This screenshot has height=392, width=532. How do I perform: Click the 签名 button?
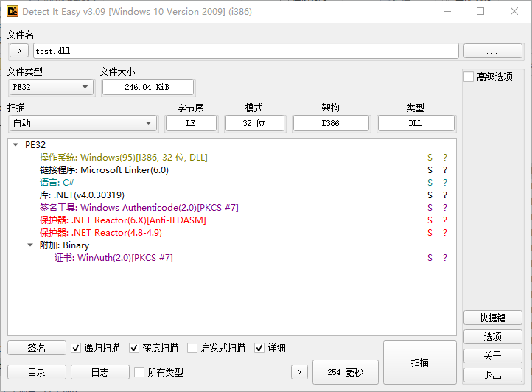37,348
